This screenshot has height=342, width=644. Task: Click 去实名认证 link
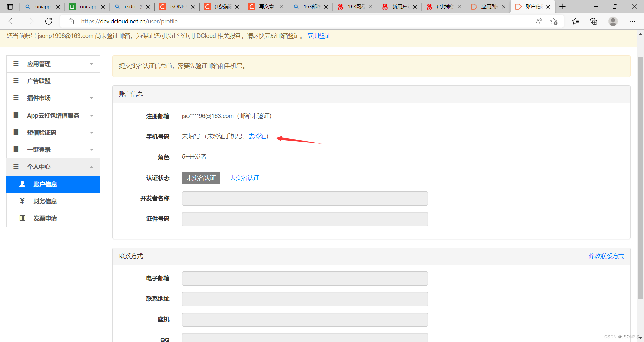[245, 178]
